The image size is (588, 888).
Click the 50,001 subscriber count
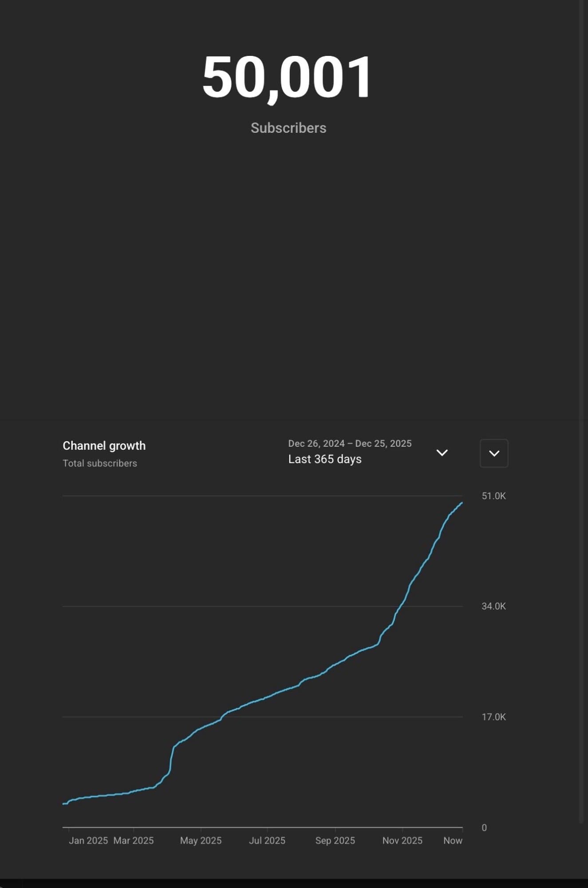[x=287, y=77]
